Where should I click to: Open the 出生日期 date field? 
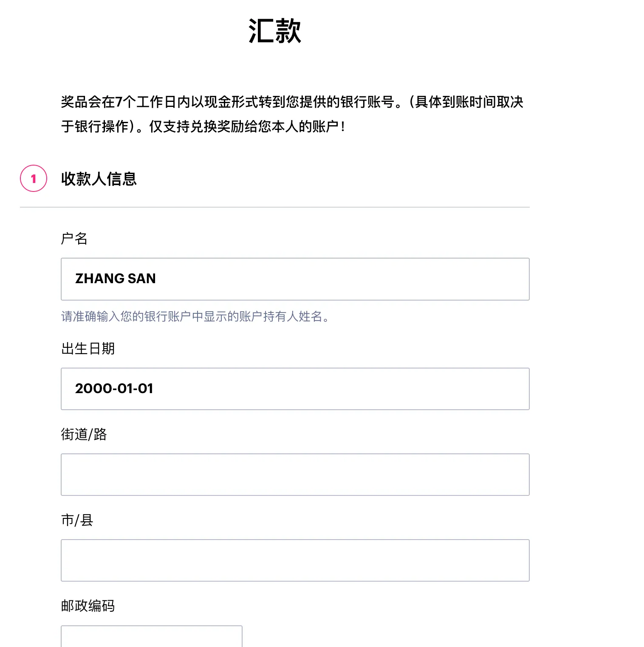[295, 389]
